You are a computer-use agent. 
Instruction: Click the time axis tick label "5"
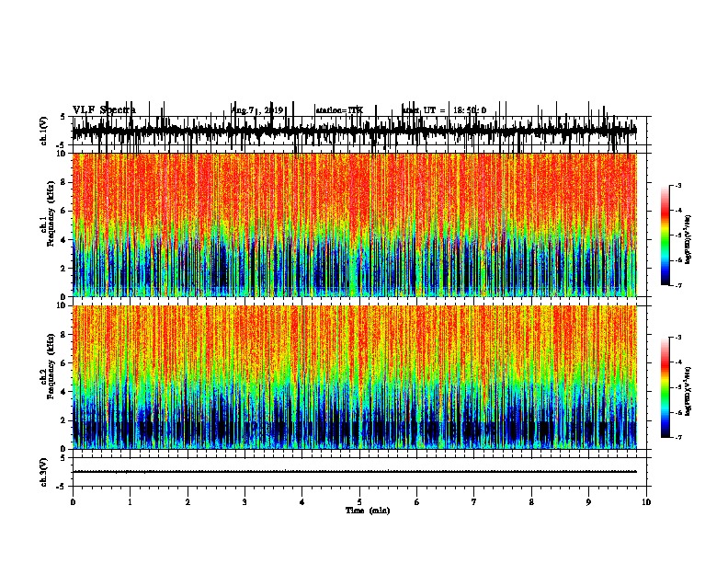point(359,502)
